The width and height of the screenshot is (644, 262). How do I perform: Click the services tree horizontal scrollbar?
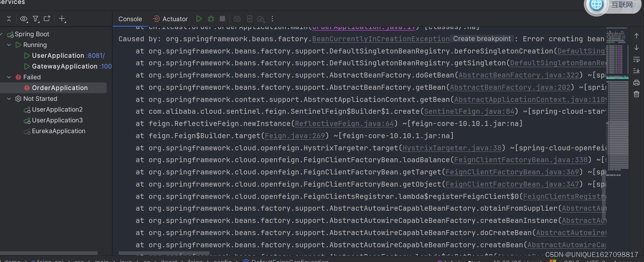click(49, 253)
